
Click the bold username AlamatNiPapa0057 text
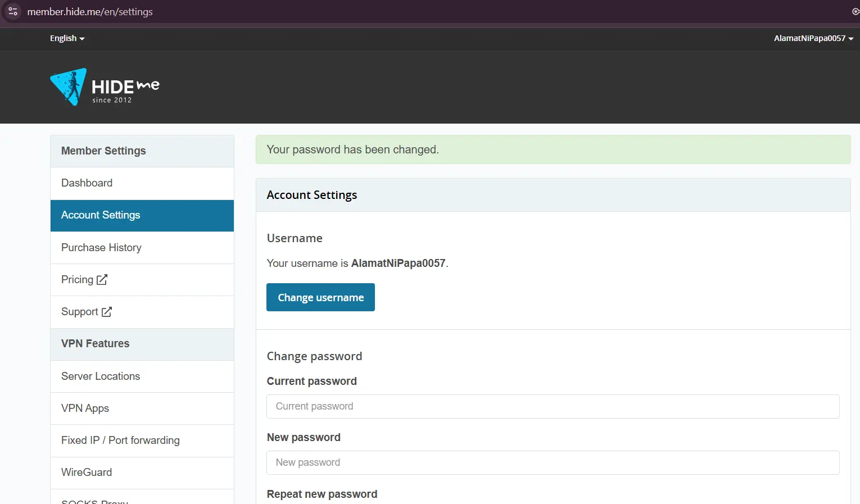click(x=398, y=263)
